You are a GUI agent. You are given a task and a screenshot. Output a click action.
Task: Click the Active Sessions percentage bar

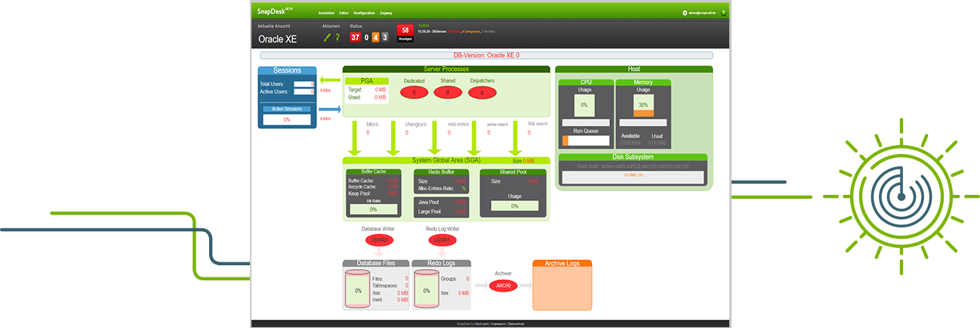pyautogui.click(x=287, y=119)
